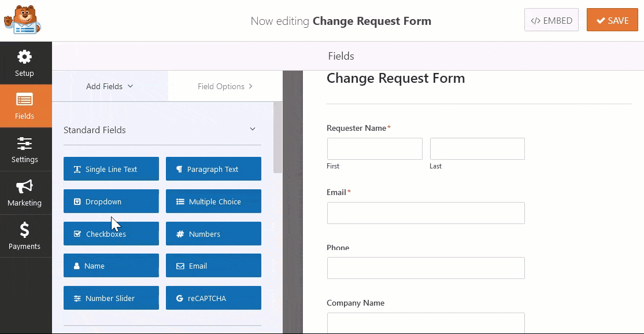Click the First name input box
Image resolution: width=644 pixels, height=334 pixels.
[375, 149]
